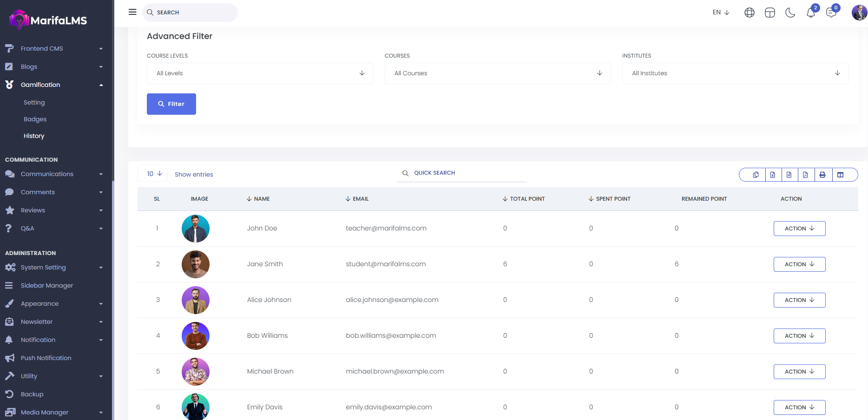
Task: Open Badges in Gamification submenu
Action: pyautogui.click(x=35, y=119)
